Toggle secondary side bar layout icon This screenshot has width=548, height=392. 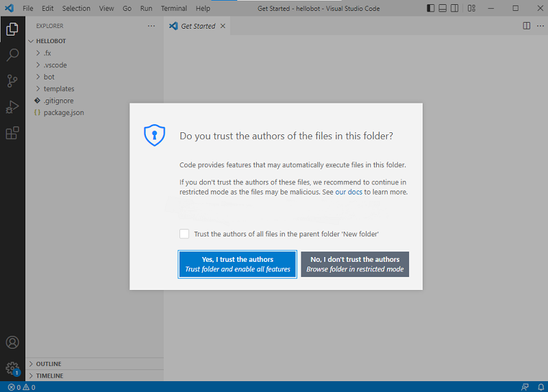(454, 8)
